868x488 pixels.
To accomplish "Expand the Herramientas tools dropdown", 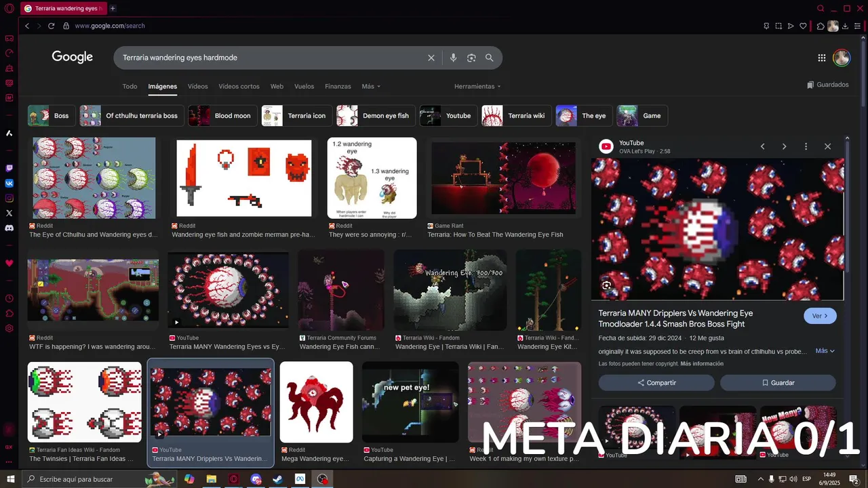I will 477,87.
